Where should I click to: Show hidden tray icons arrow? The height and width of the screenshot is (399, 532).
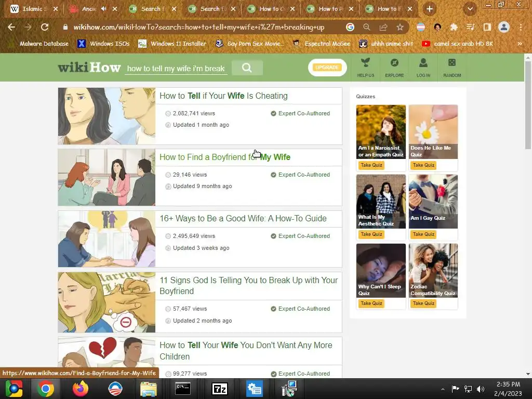point(443,389)
